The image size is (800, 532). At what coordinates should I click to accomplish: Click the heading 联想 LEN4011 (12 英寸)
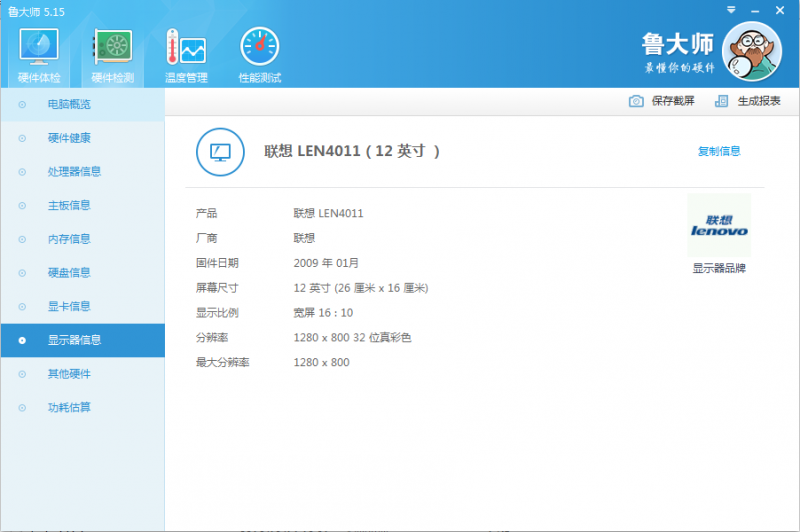(x=352, y=151)
